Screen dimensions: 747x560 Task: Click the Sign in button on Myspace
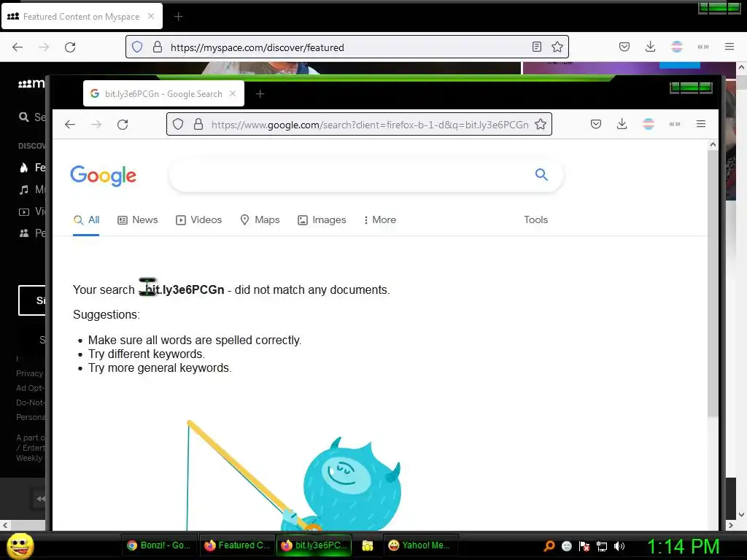coord(32,300)
